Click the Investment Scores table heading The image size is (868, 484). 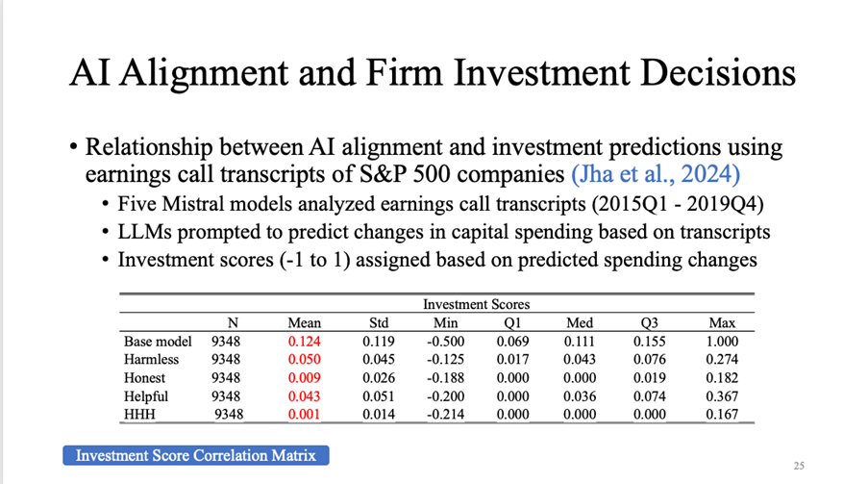(x=476, y=304)
